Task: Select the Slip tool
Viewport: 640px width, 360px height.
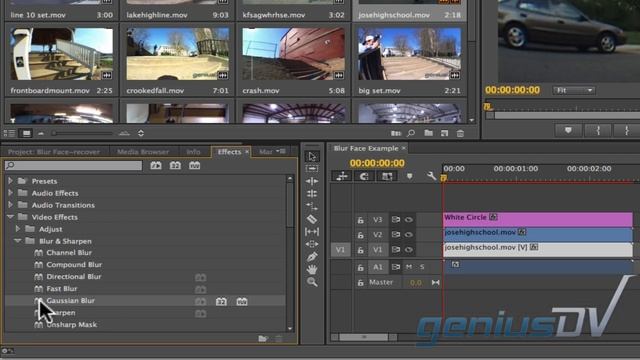Action: click(x=312, y=232)
